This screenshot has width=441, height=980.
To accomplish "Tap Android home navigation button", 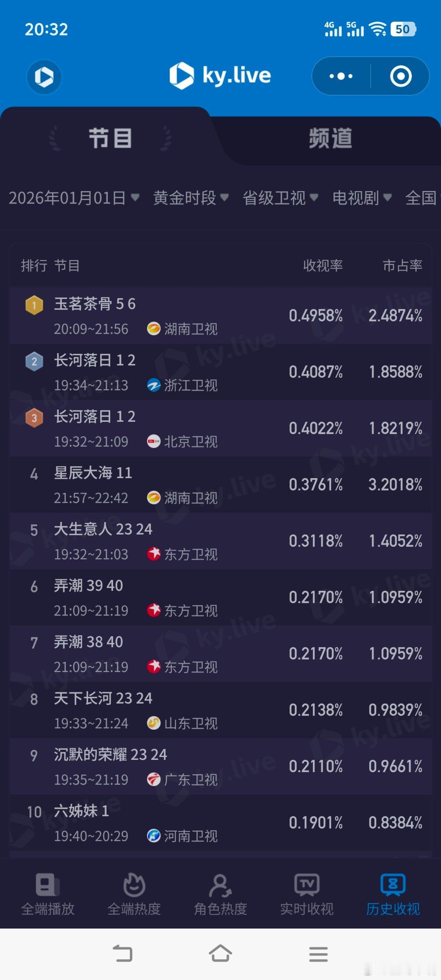I will click(x=220, y=954).
